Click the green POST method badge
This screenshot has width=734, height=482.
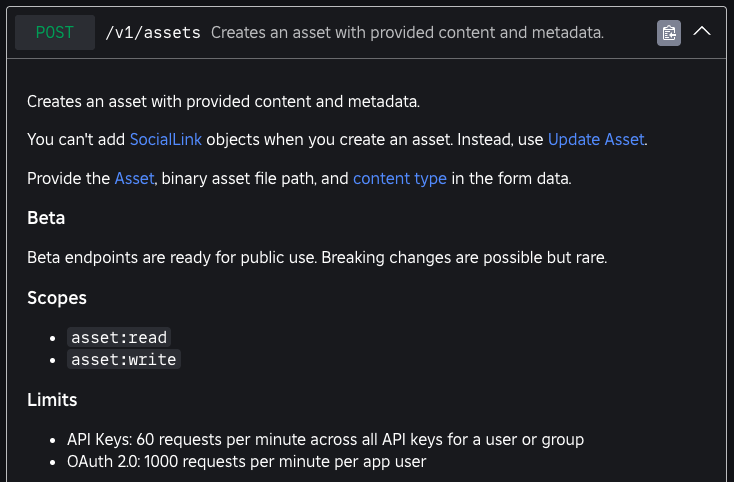click(55, 32)
